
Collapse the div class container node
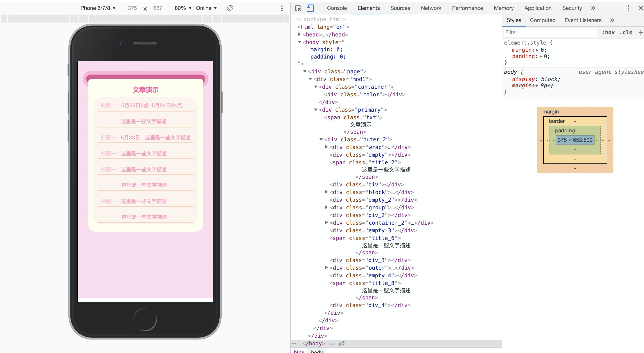point(316,86)
